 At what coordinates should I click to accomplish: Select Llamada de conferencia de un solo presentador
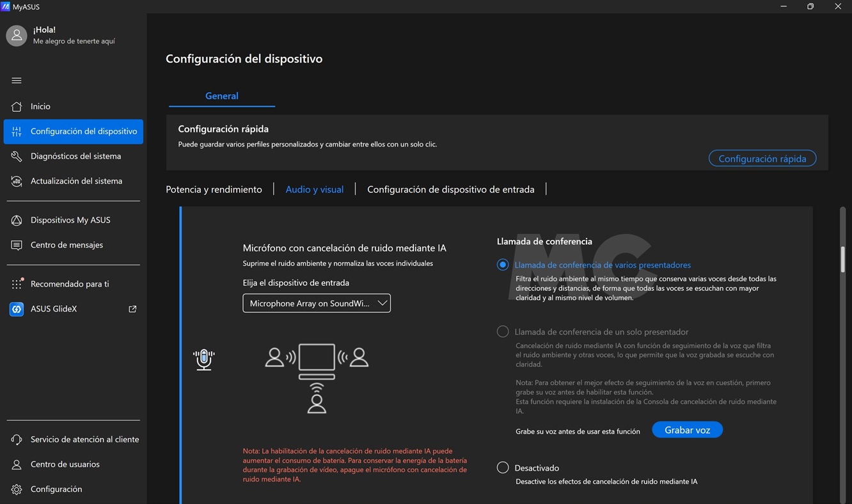(503, 332)
